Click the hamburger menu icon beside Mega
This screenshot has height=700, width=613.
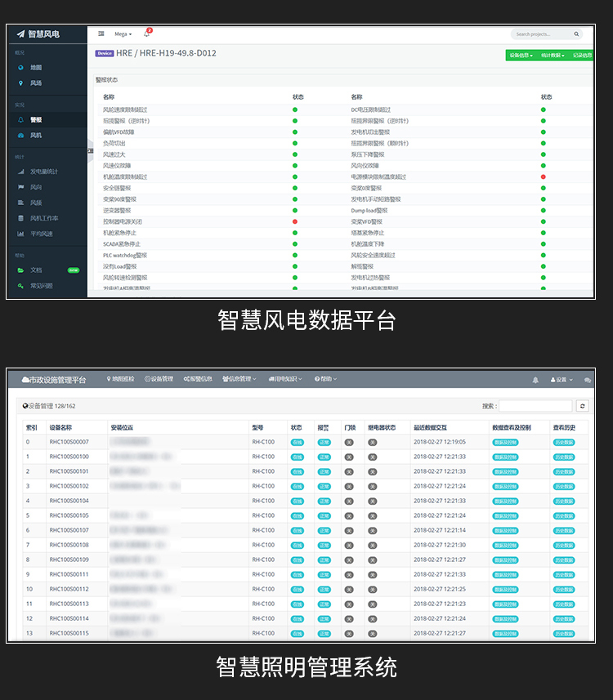101,33
